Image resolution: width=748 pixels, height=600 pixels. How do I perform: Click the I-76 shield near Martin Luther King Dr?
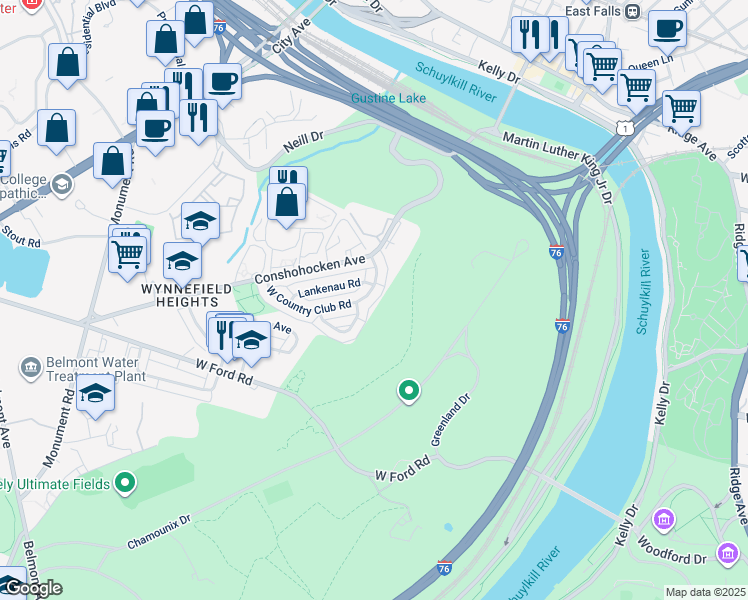coord(556,251)
